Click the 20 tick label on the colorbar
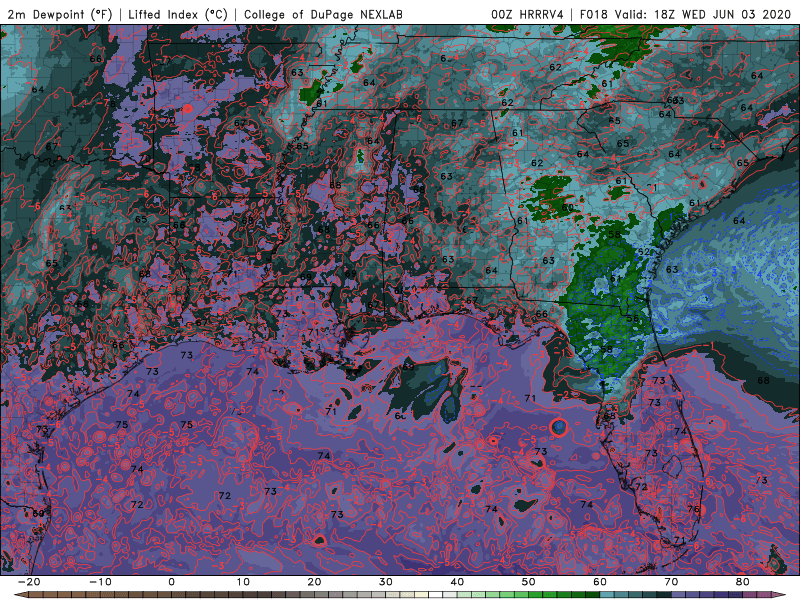This screenshot has height=600, width=800. 314,582
